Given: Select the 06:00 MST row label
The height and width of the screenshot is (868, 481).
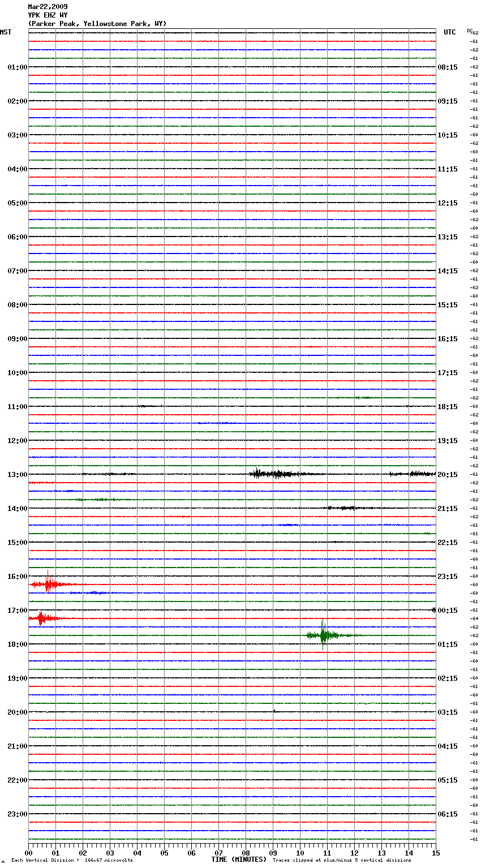Looking at the screenshot, I should pos(17,237).
